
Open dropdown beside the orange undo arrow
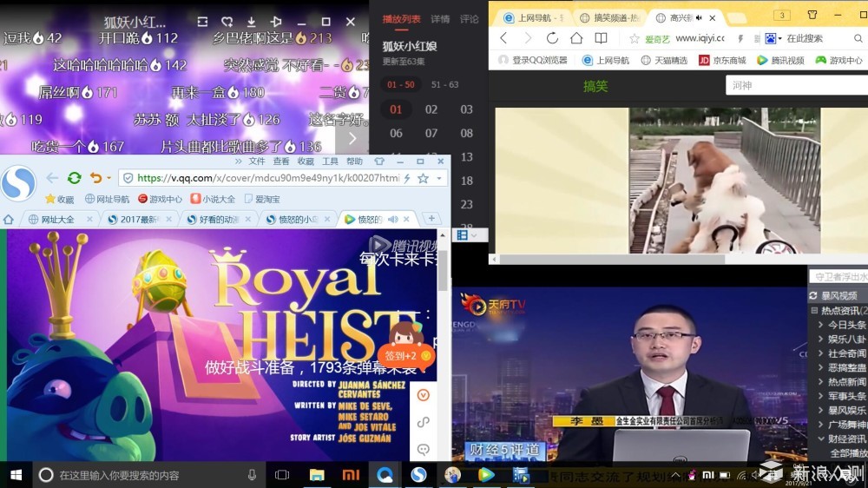(108, 178)
